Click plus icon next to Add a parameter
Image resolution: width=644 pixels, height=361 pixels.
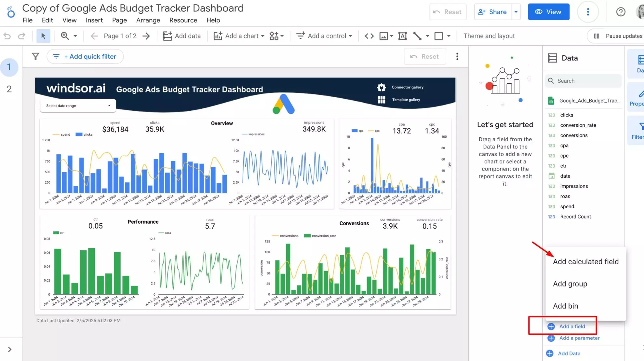tap(551, 338)
